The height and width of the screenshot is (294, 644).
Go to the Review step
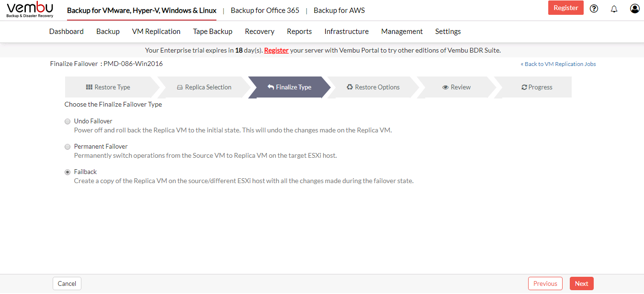click(457, 87)
